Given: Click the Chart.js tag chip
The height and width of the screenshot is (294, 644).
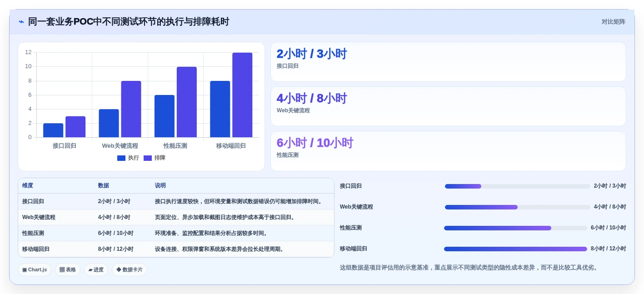Looking at the screenshot, I should (35, 270).
